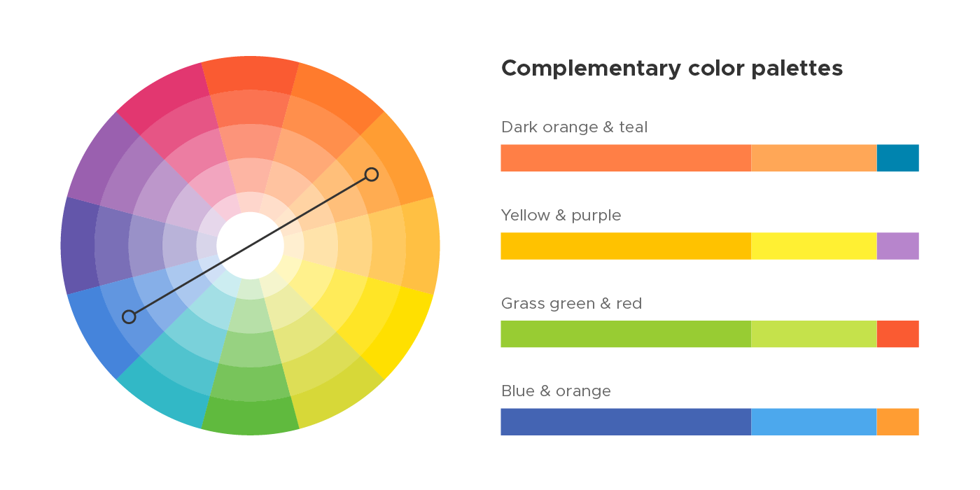Select the dark orange bar in first palette
The height and width of the screenshot is (490, 980).
626,158
